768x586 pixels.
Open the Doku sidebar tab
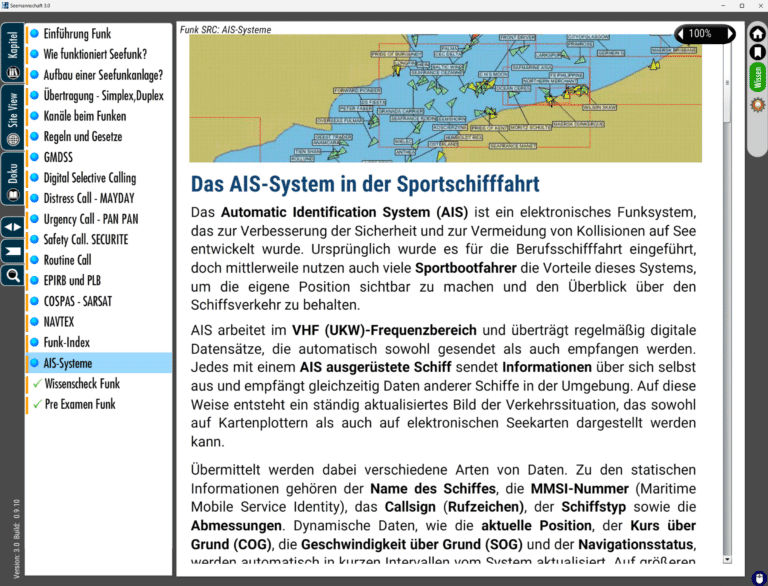tap(12, 178)
